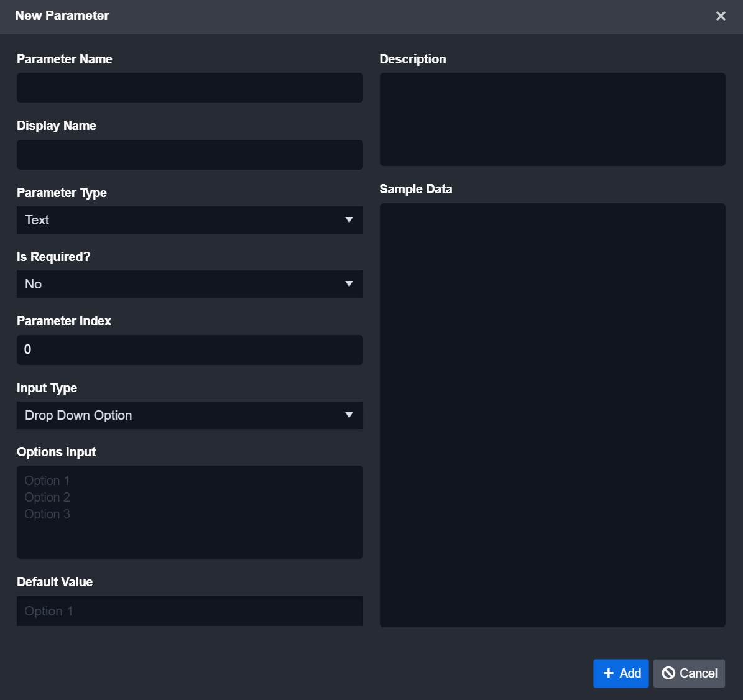This screenshot has width=743, height=700.
Task: Open the Parameter Type dropdown showing Text
Action: (190, 220)
